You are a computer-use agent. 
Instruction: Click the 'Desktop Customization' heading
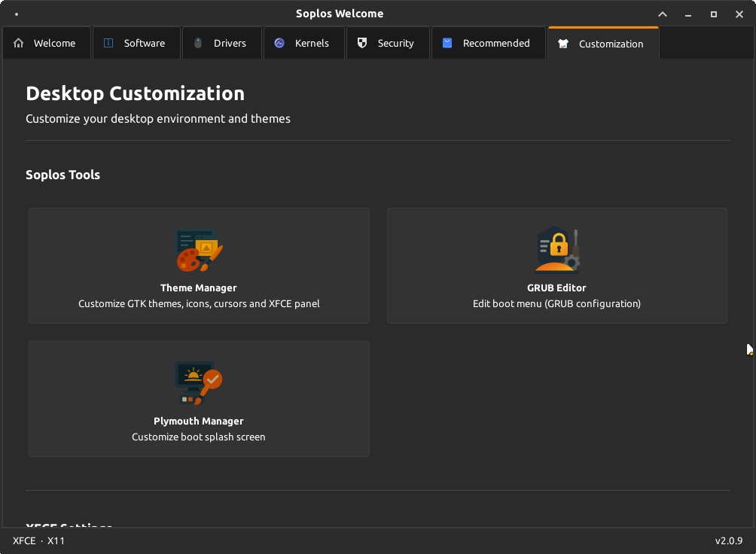click(135, 93)
